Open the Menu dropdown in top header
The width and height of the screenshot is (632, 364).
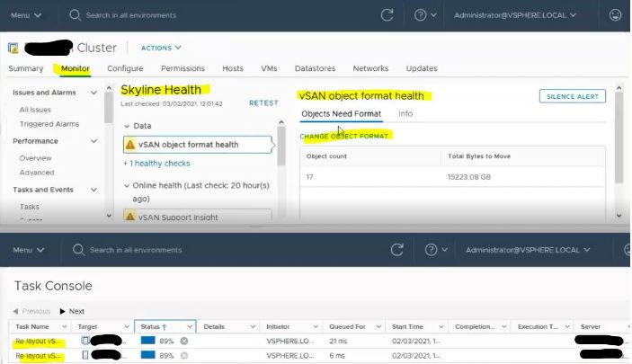[26, 15]
